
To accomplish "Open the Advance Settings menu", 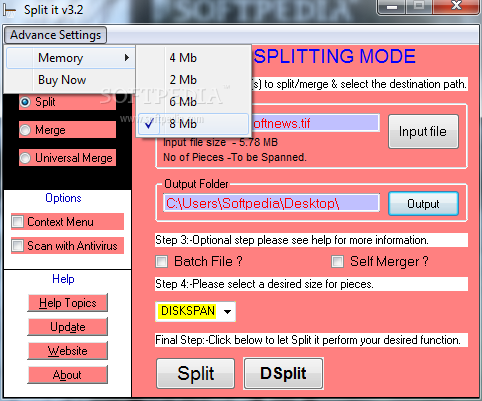I will pyautogui.click(x=55, y=35).
